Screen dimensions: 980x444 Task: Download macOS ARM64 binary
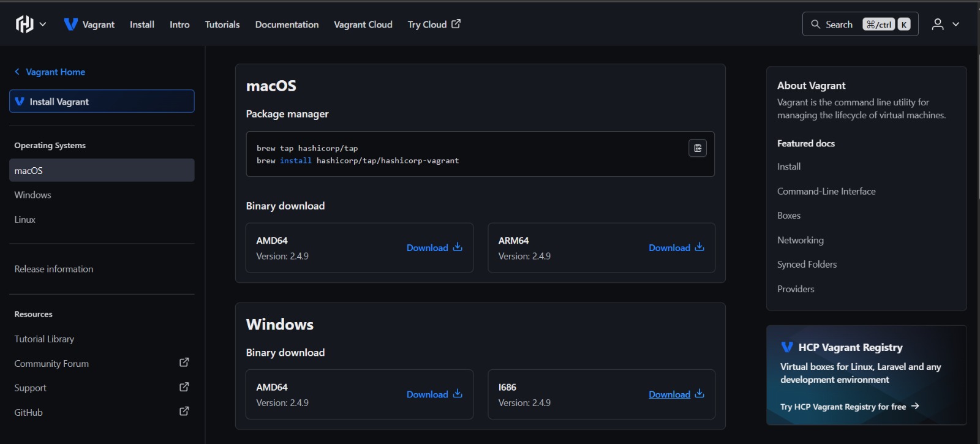click(x=676, y=247)
